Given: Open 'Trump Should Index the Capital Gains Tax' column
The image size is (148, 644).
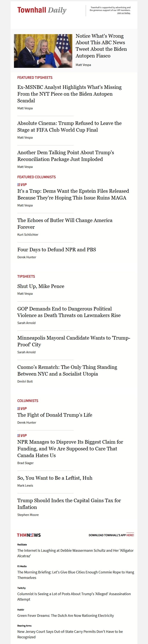Looking at the screenshot, I should tap(69, 503).
